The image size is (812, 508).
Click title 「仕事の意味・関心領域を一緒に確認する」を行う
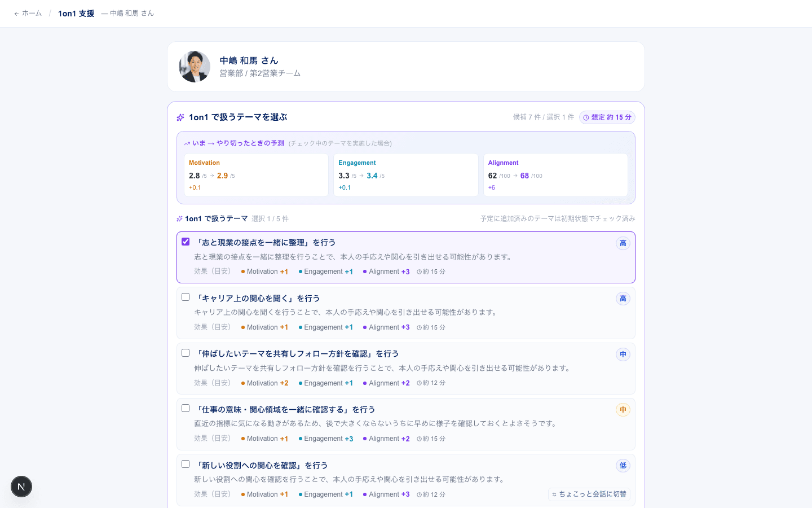(285, 410)
